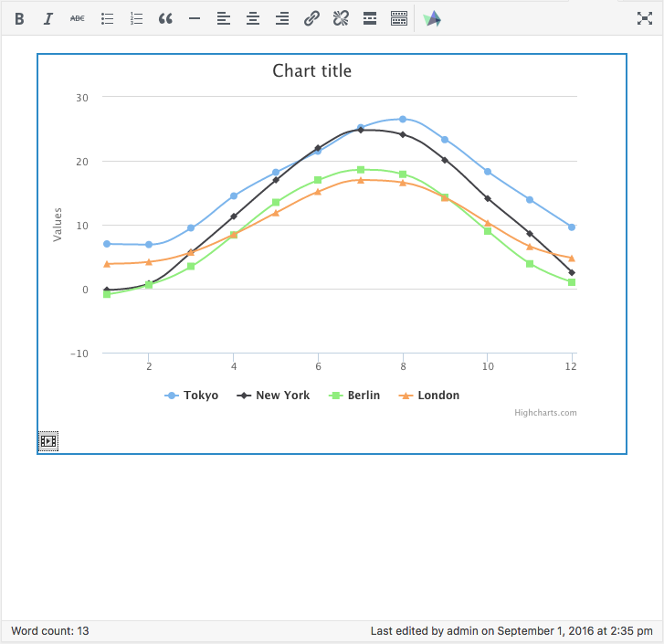
Task: Insert a numbered list
Action: pyautogui.click(x=136, y=18)
